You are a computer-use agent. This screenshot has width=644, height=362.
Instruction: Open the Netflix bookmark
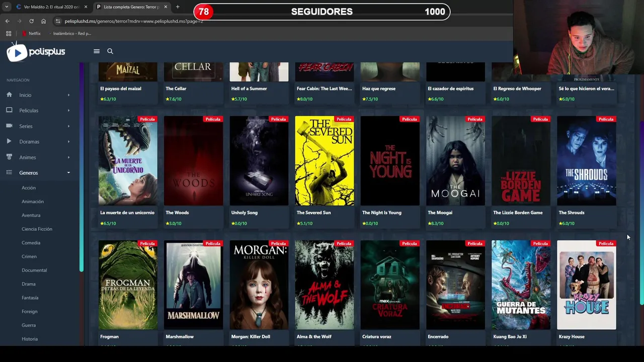[x=31, y=34]
